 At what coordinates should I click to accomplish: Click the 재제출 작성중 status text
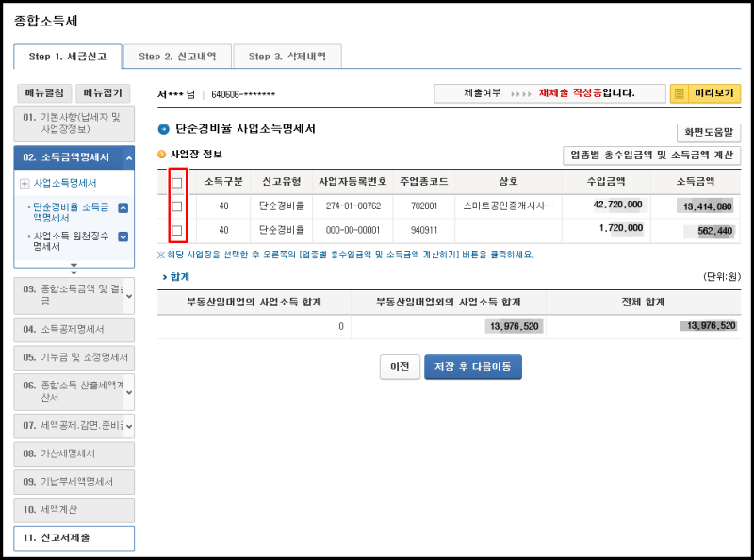570,92
